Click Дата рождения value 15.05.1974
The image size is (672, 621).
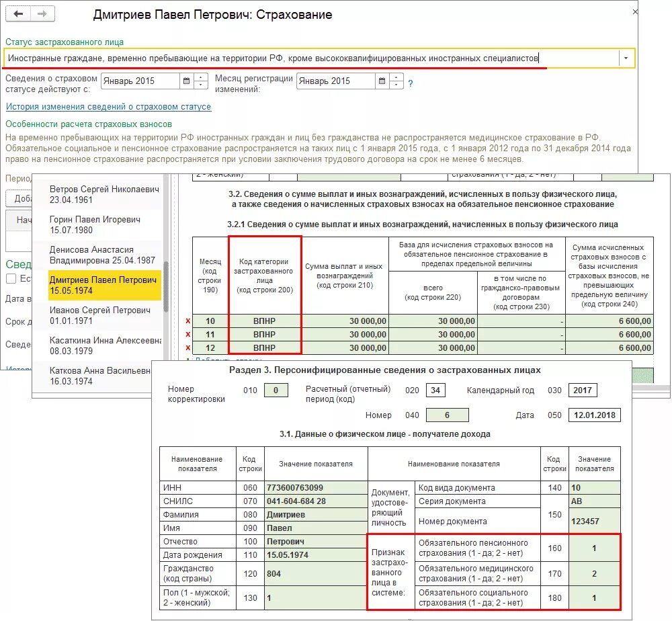pos(316,554)
